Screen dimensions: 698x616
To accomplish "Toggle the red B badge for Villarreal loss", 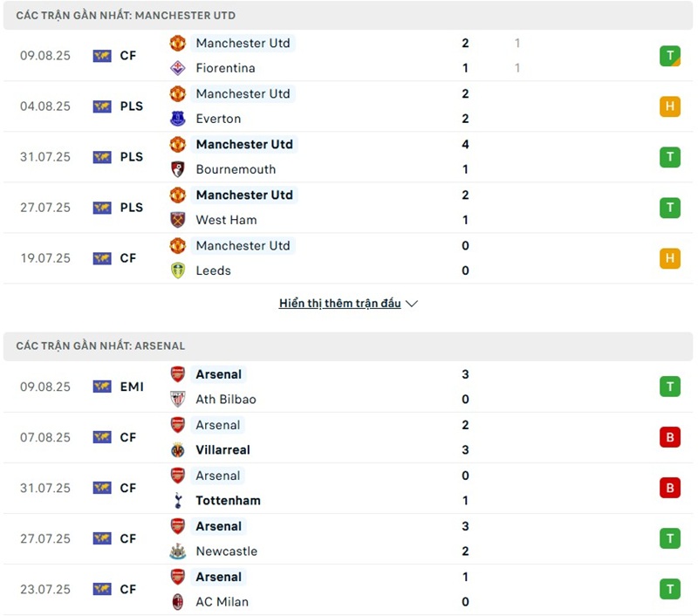I will point(670,437).
